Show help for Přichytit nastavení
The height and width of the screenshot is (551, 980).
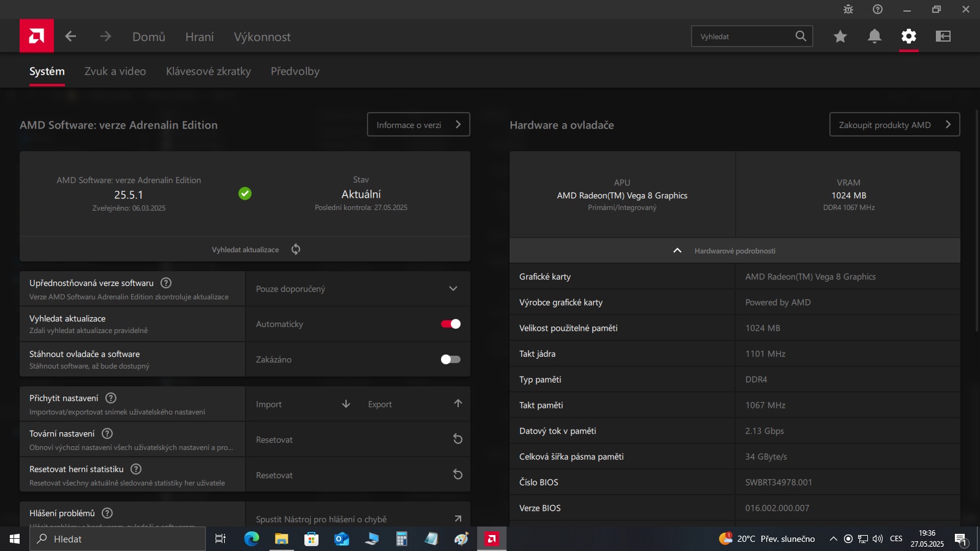111,398
